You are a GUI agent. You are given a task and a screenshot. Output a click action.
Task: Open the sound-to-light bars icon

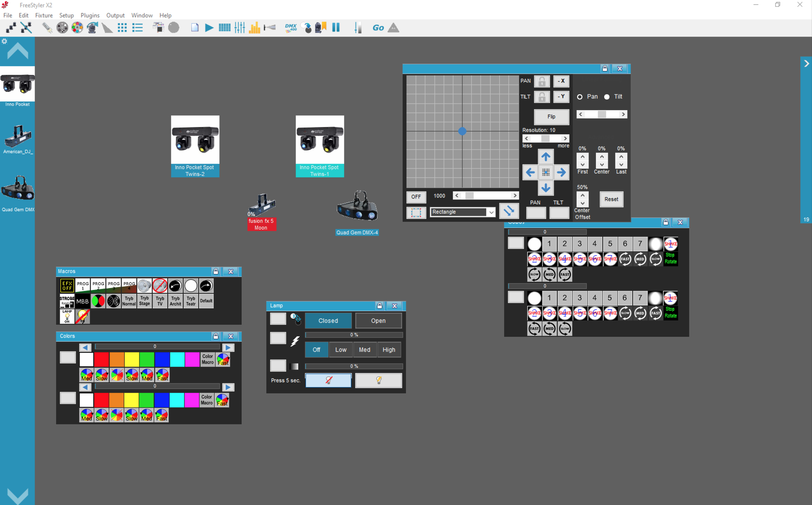pos(254,28)
